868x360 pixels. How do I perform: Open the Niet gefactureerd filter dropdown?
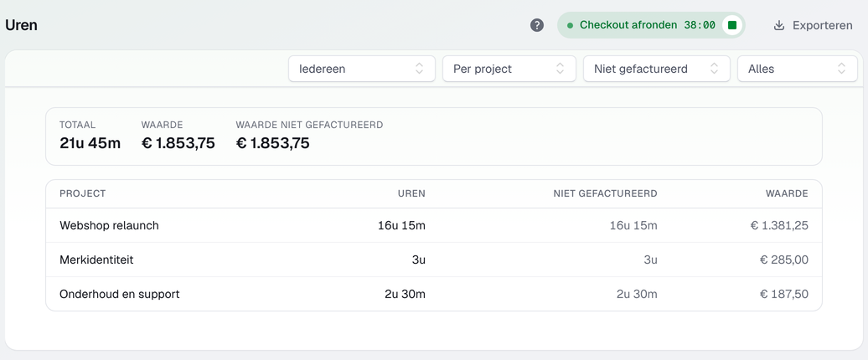(x=657, y=69)
